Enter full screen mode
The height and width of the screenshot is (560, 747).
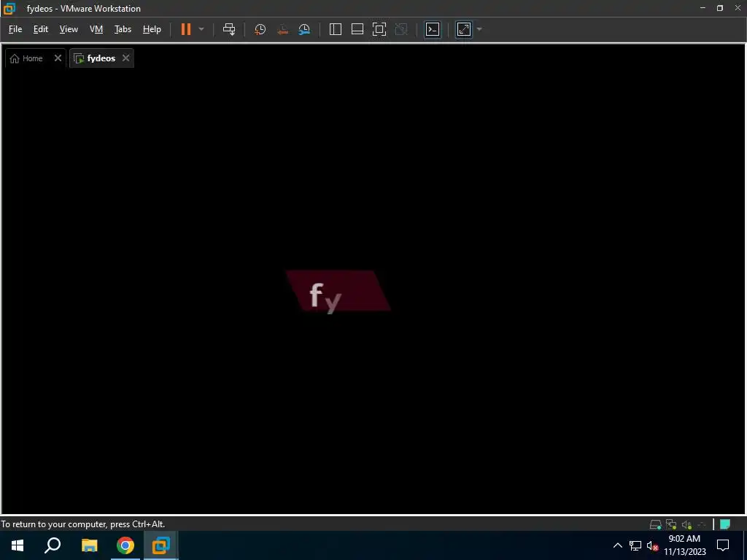379,29
